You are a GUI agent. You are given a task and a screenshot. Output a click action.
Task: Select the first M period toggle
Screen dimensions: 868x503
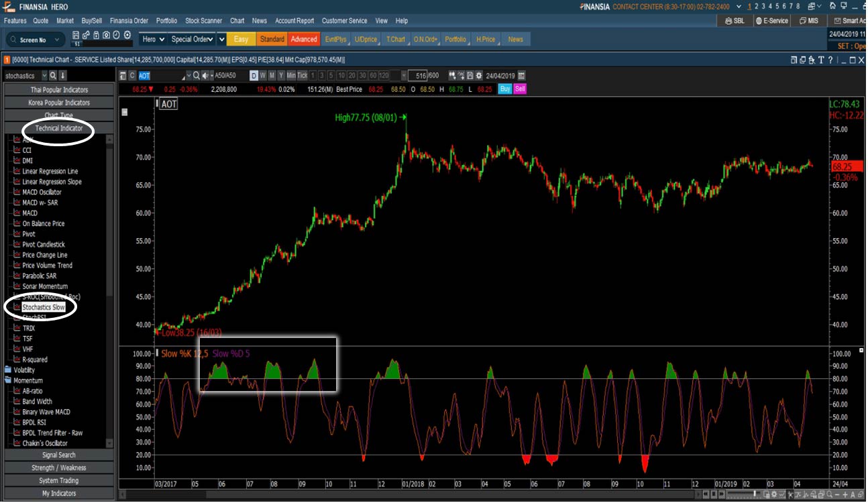(x=272, y=76)
